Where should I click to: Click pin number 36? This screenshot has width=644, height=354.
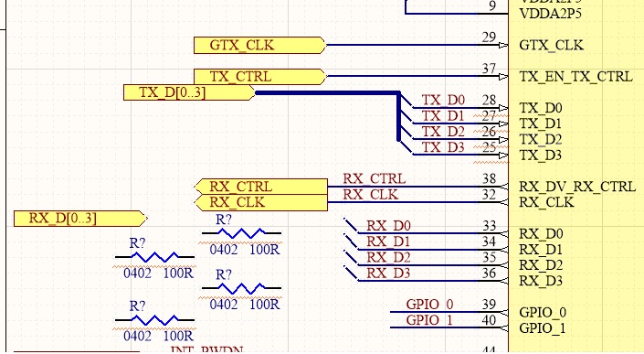tap(489, 273)
